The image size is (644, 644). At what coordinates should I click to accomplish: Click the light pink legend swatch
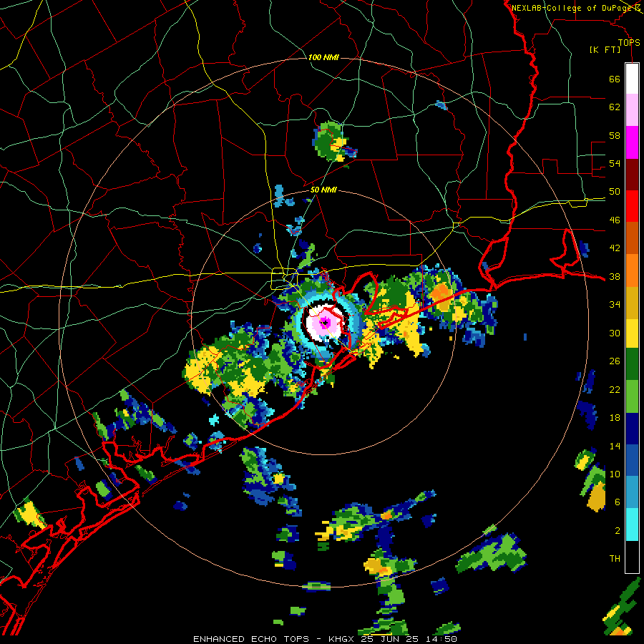point(632,109)
